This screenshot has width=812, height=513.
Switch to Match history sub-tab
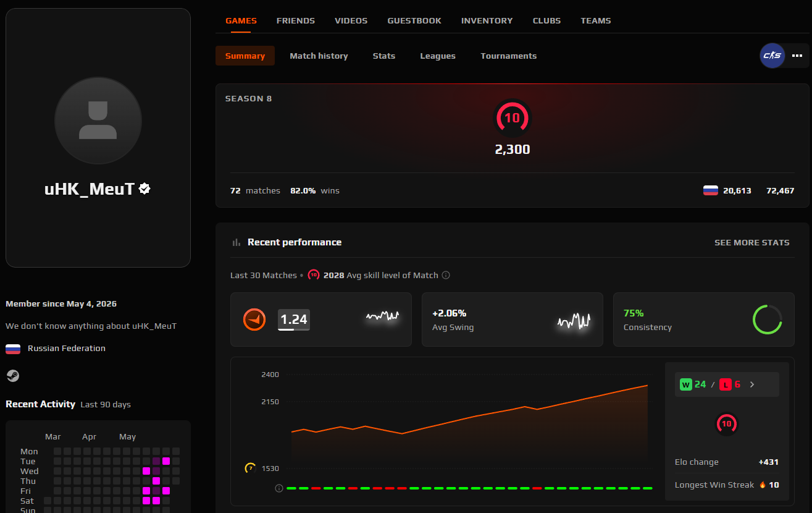click(319, 56)
